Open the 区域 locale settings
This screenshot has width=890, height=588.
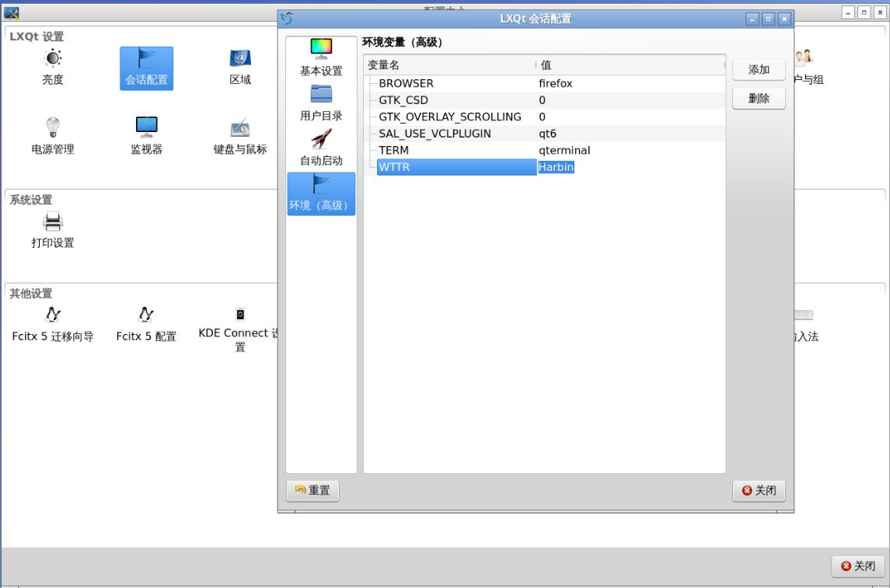240,68
